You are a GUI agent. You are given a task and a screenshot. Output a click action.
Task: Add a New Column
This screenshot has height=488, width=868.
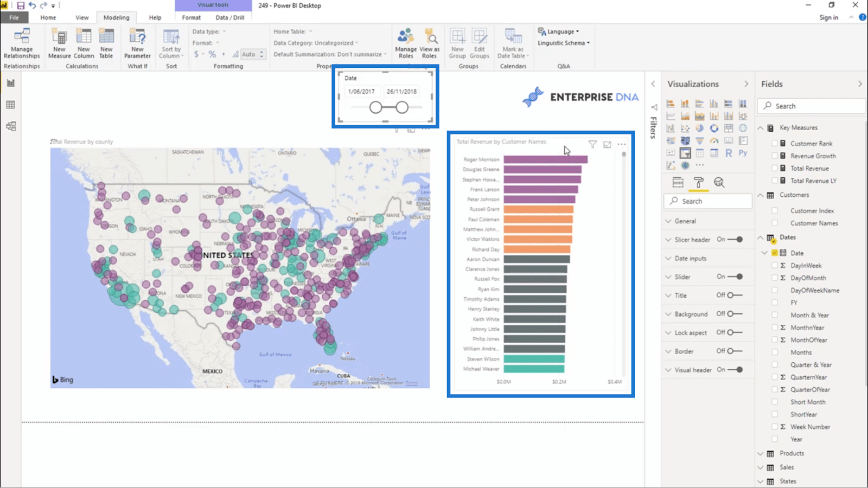tap(84, 43)
